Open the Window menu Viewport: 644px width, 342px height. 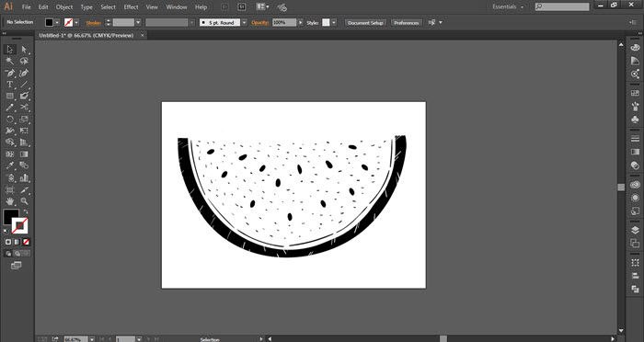177,7
